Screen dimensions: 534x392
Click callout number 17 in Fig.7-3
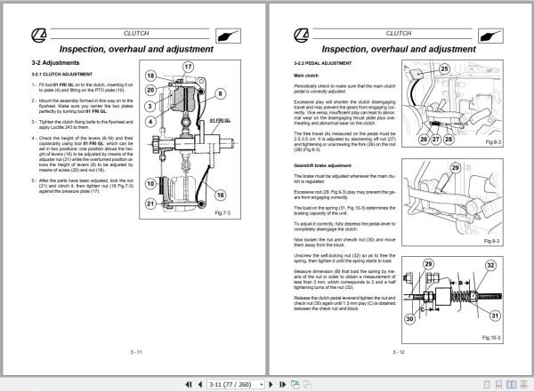pos(189,67)
